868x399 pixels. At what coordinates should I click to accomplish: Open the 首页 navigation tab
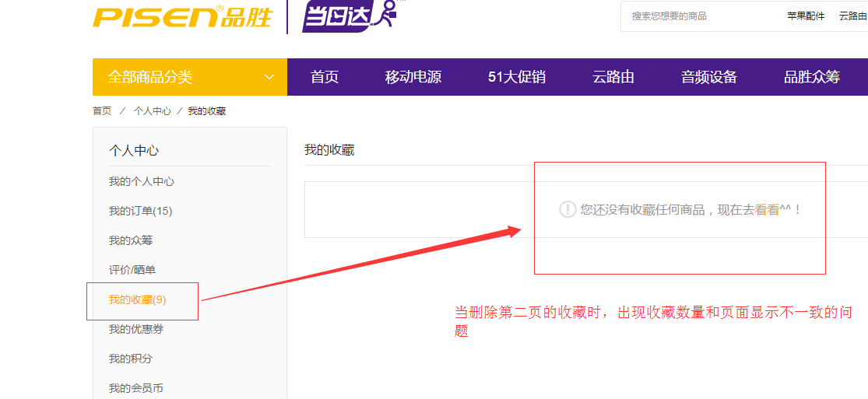click(x=325, y=77)
